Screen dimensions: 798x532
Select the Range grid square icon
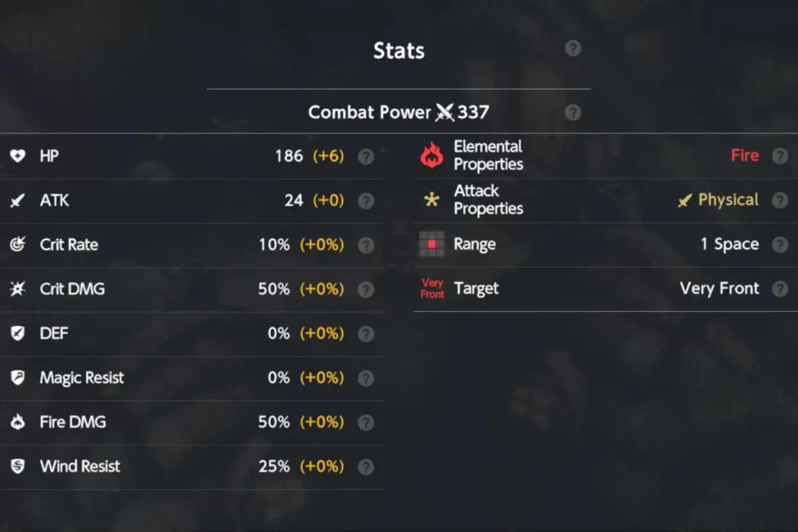(432, 245)
